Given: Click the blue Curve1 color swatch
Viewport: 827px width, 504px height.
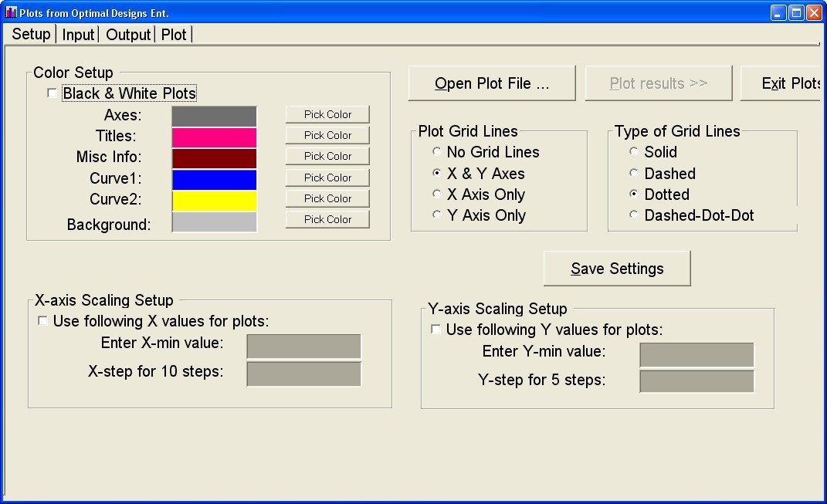Looking at the screenshot, I should coord(214,179).
